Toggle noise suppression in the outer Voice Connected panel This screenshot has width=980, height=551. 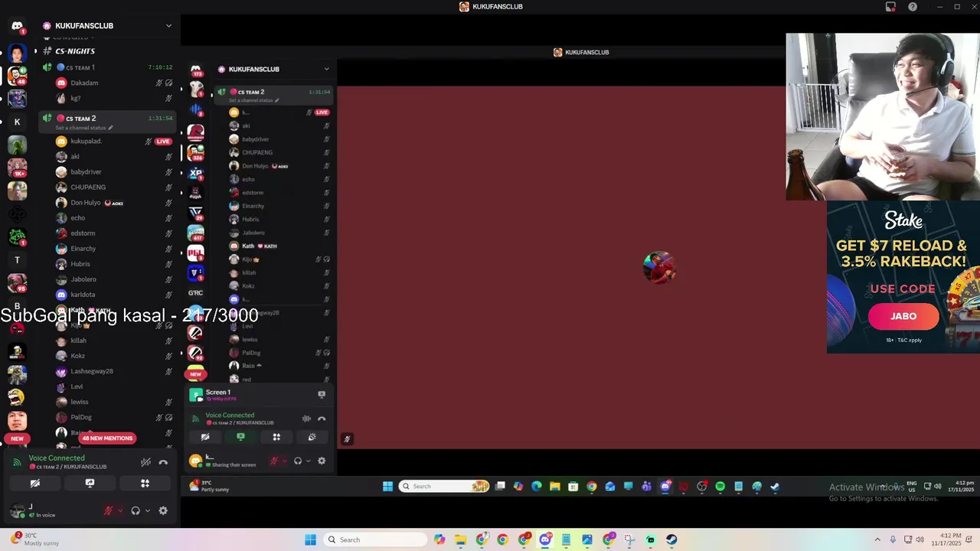point(145,462)
